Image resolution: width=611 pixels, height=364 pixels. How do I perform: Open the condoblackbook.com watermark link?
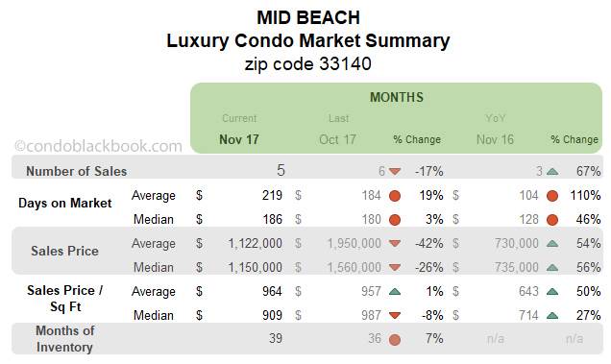tap(98, 146)
